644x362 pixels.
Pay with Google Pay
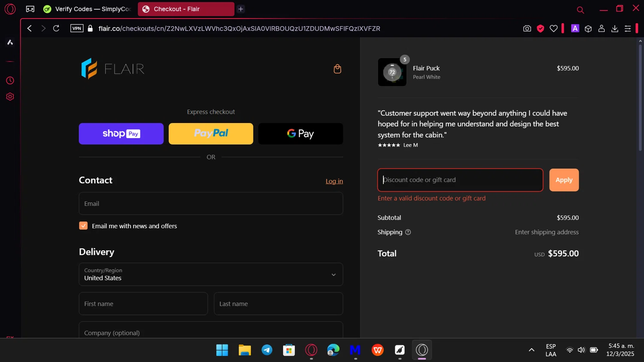pos(301,134)
